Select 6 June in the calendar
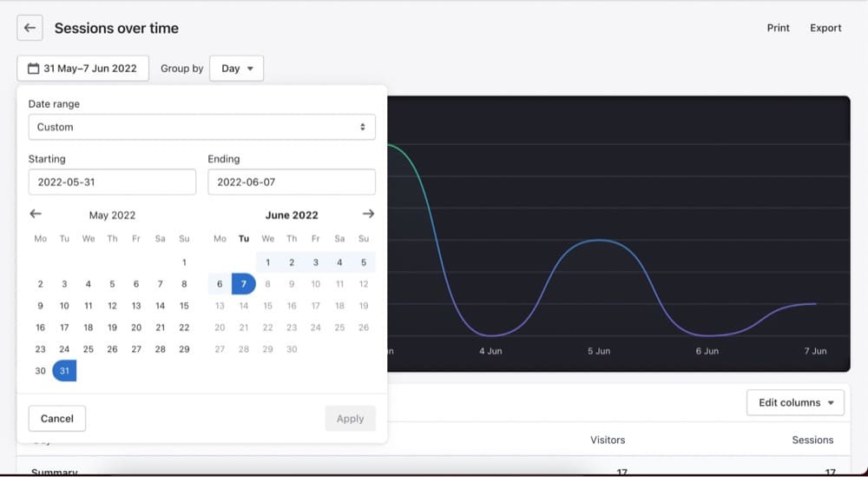Image resolution: width=868 pixels, height=477 pixels. click(x=220, y=284)
